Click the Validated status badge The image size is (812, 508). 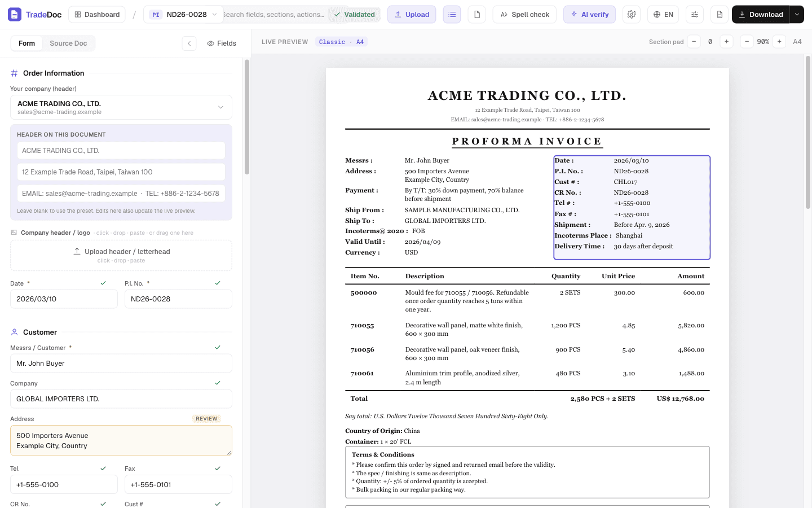click(355, 15)
